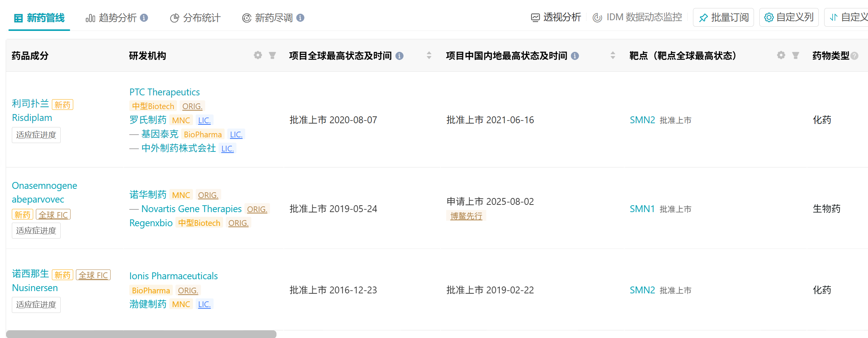
Task: Click the help icon beside 药物类型
Action: (855, 56)
